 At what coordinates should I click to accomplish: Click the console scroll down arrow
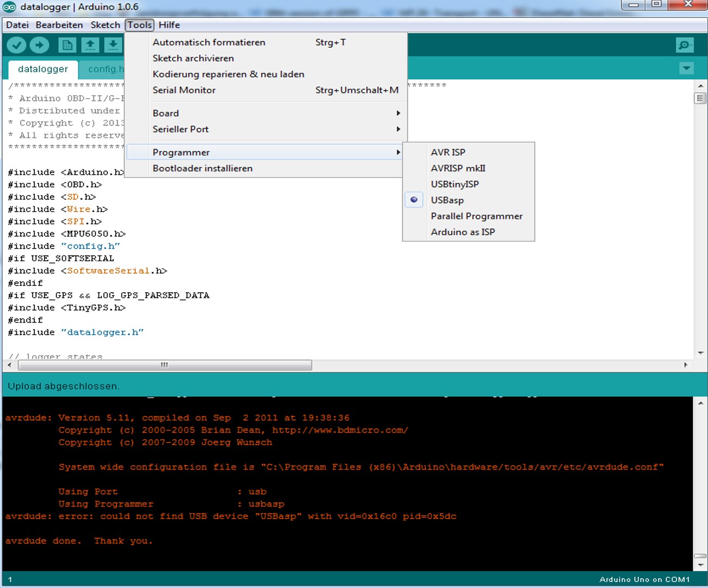(x=700, y=565)
